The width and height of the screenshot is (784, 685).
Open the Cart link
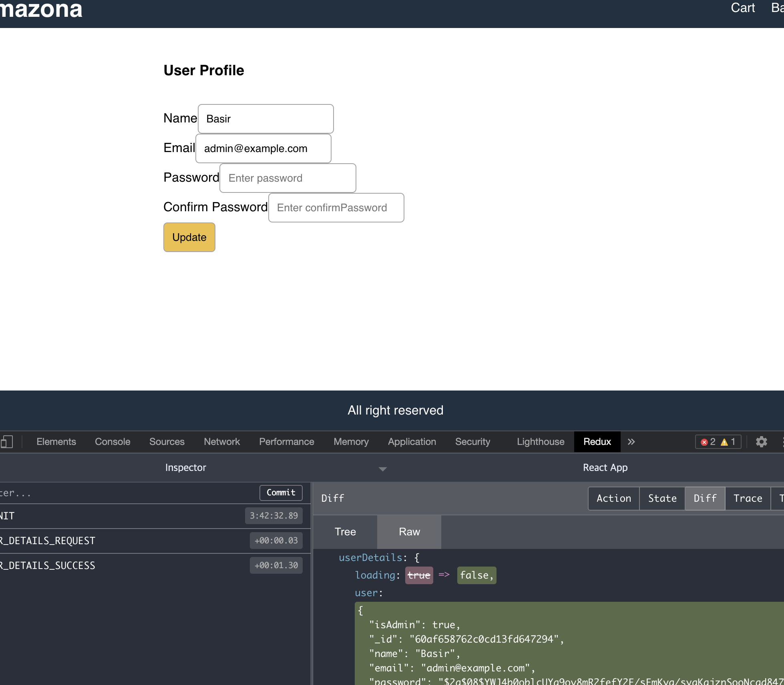click(742, 8)
